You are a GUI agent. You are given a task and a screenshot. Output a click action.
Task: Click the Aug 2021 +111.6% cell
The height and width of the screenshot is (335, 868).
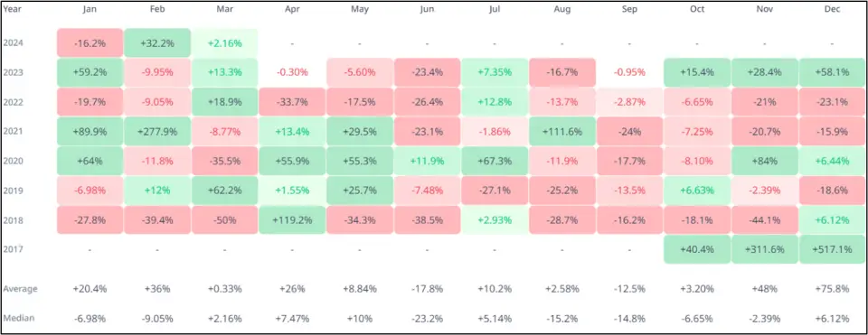pos(561,131)
